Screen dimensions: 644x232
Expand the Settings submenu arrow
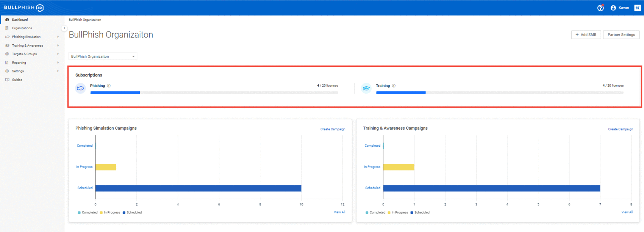pyautogui.click(x=58, y=71)
